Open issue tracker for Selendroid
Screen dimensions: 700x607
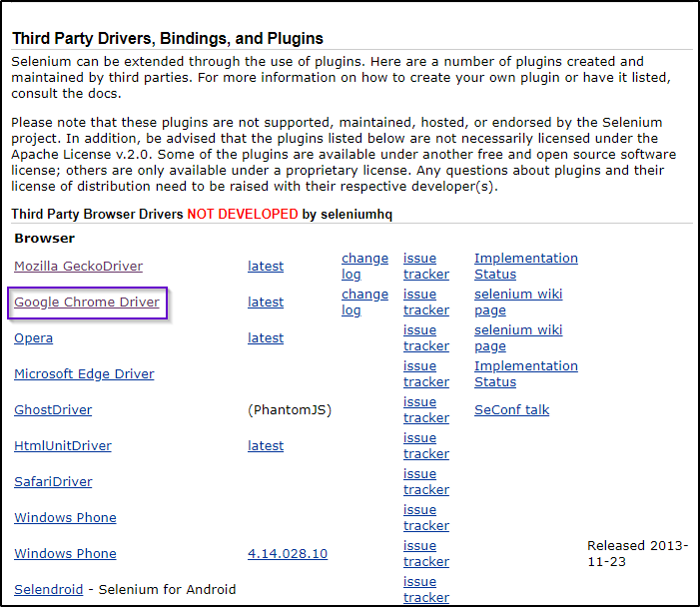point(426,590)
